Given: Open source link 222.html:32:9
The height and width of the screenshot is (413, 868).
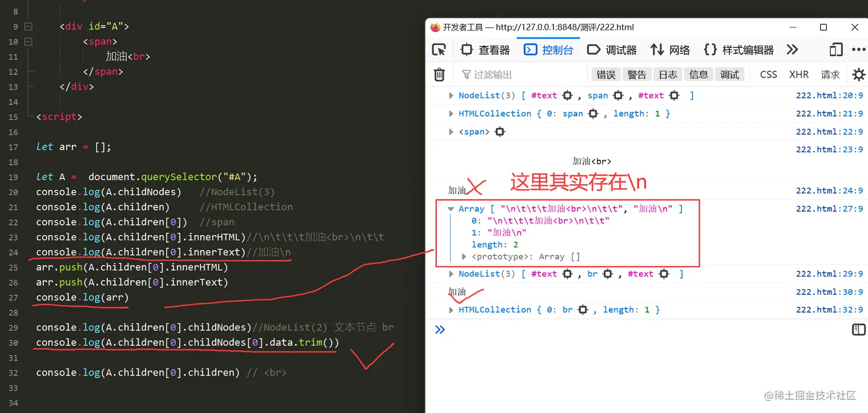Looking at the screenshot, I should click(x=830, y=310).
